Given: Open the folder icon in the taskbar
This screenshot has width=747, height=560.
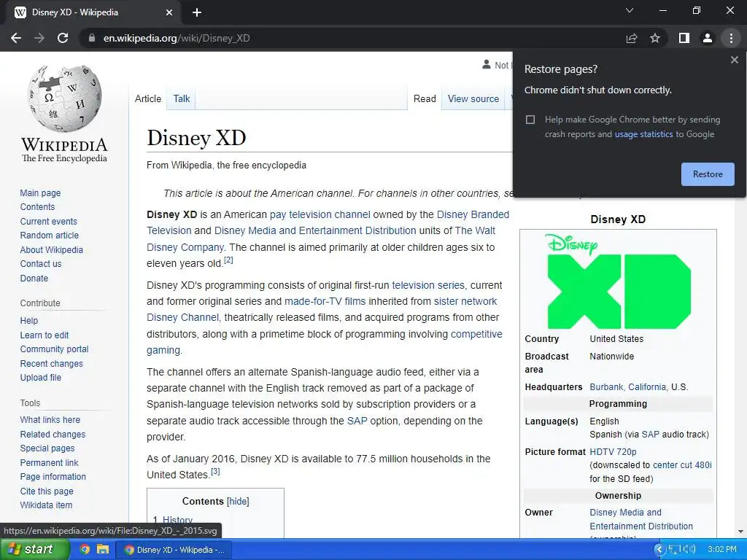Looking at the screenshot, I should (102, 549).
